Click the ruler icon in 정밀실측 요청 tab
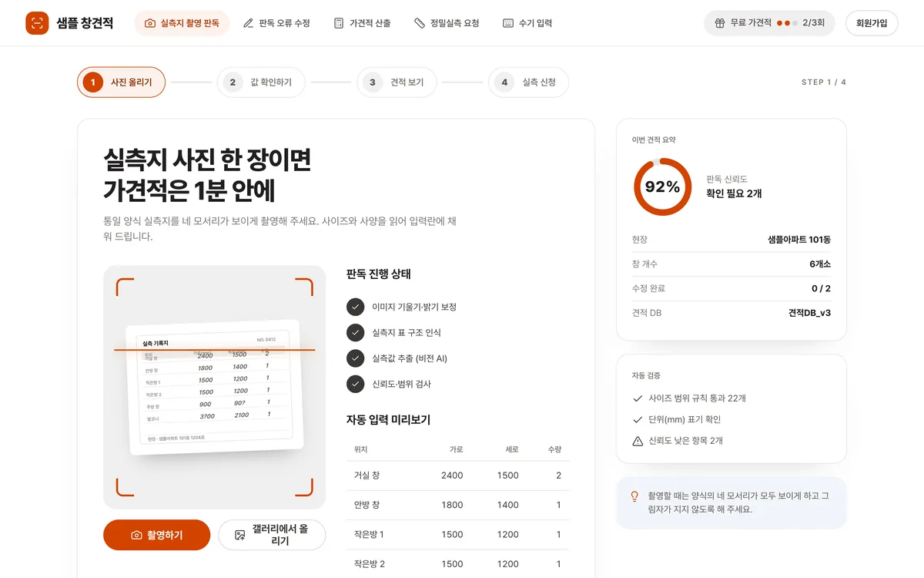The image size is (924, 578). pos(420,23)
